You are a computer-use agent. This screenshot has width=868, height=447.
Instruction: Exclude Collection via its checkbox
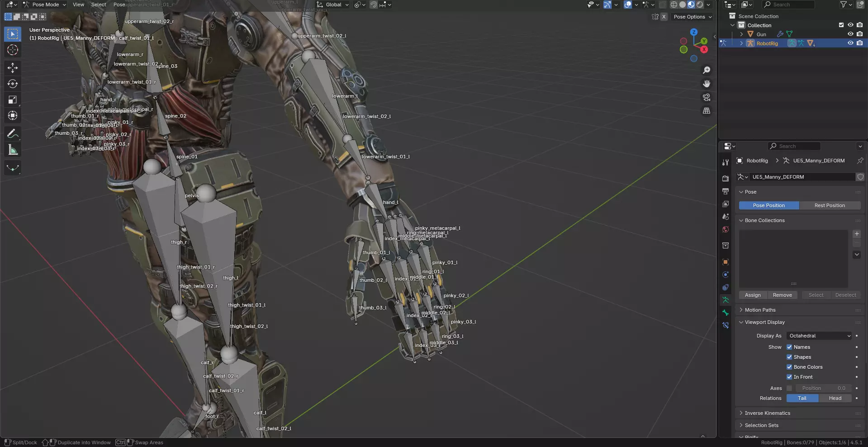click(841, 25)
